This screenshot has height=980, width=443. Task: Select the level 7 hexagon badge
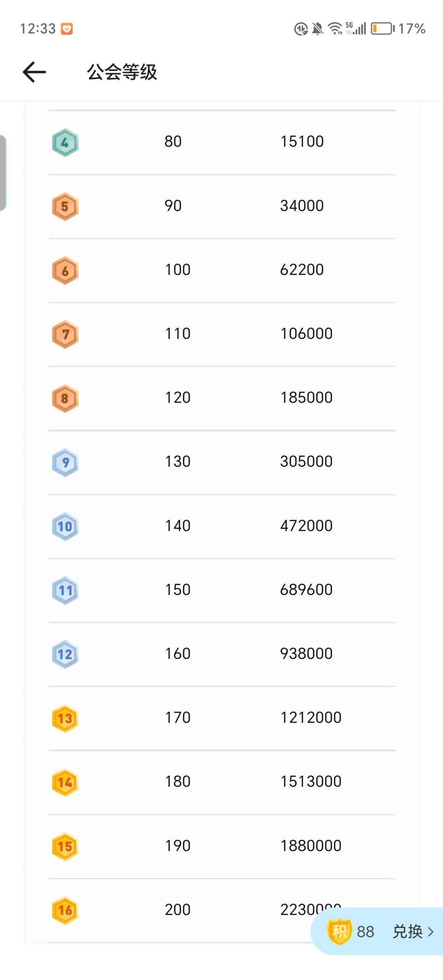(x=65, y=334)
